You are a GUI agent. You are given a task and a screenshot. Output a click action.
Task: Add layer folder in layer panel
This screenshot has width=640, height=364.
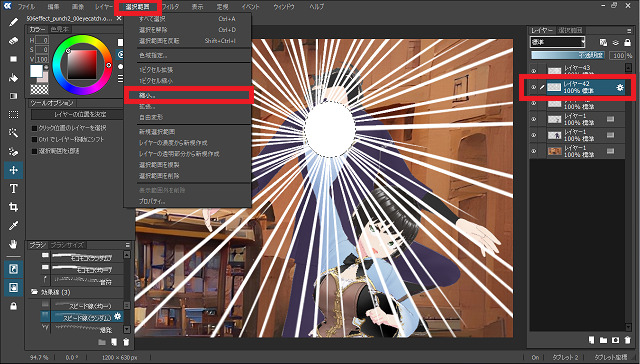click(603, 340)
